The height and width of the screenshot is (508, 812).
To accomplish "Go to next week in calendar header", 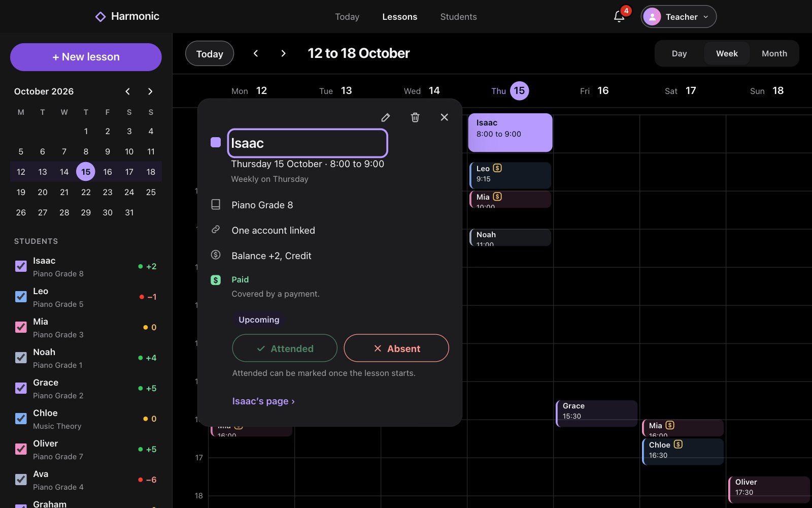I will click(x=283, y=53).
